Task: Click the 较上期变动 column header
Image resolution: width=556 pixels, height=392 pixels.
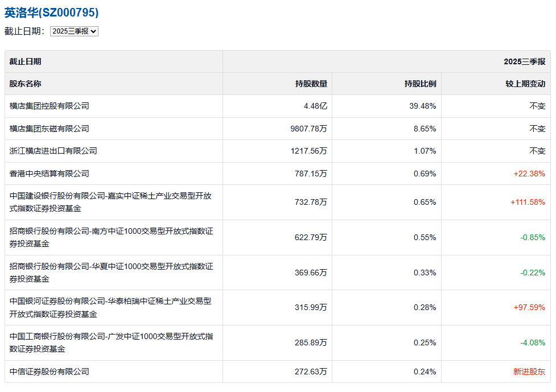Action: pos(525,84)
